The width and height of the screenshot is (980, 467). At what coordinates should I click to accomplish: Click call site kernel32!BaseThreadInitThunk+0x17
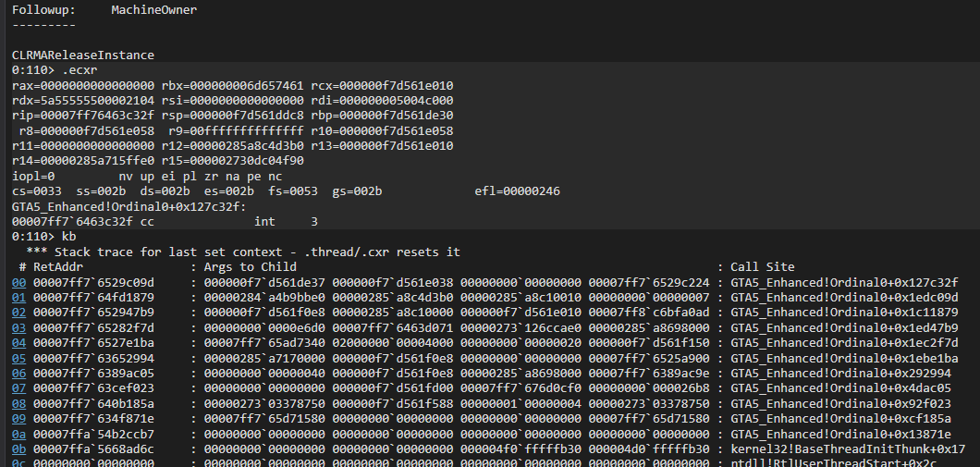pos(848,449)
